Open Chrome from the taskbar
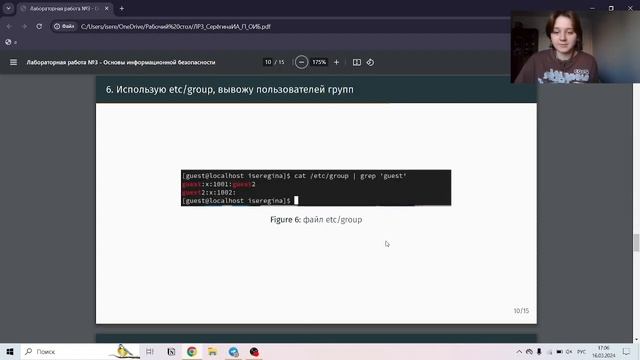Screen dimensions: 640x360 coord(192,351)
